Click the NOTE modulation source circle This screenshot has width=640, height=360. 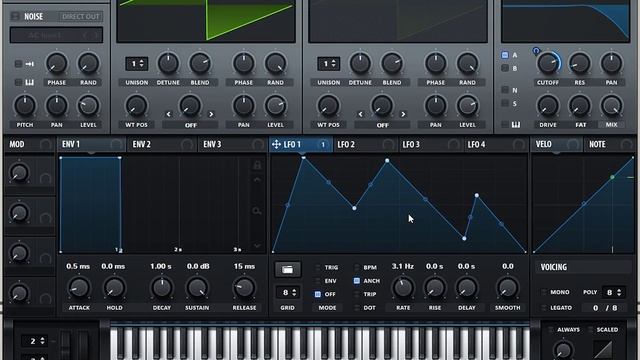point(626,144)
